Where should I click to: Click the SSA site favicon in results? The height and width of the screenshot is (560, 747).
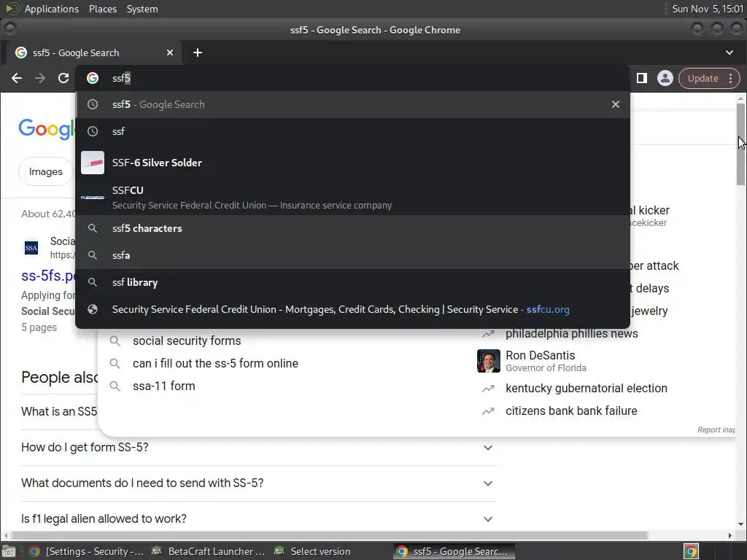tap(31, 248)
